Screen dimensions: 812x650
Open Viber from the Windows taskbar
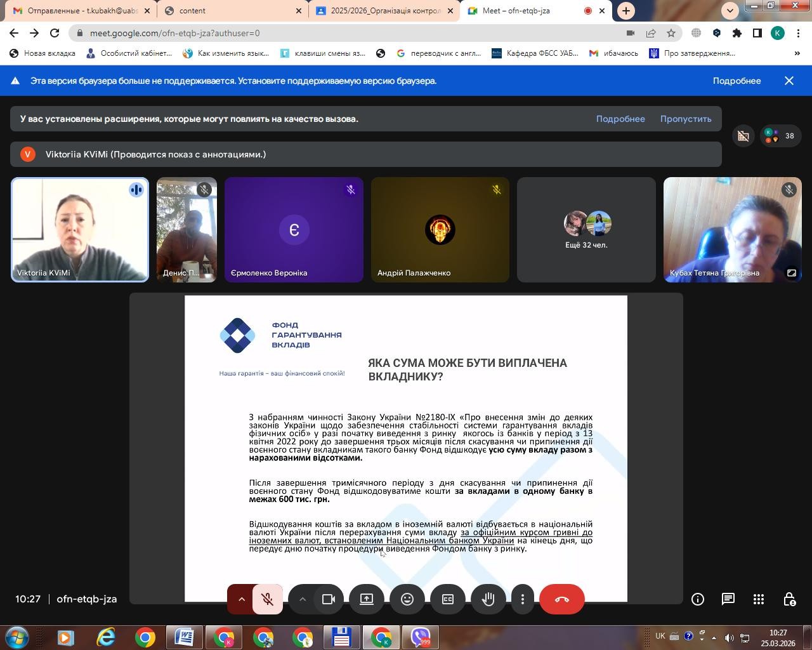pos(421,637)
